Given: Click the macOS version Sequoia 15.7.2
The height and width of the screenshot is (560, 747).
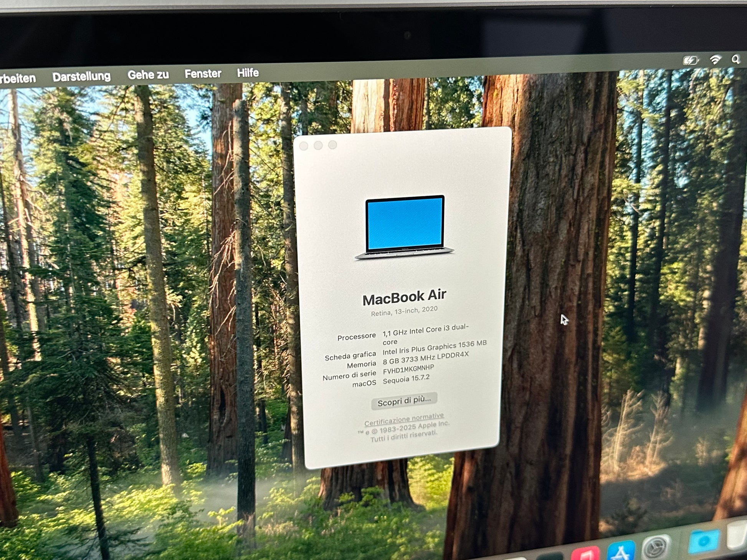Looking at the screenshot, I should 406,379.
